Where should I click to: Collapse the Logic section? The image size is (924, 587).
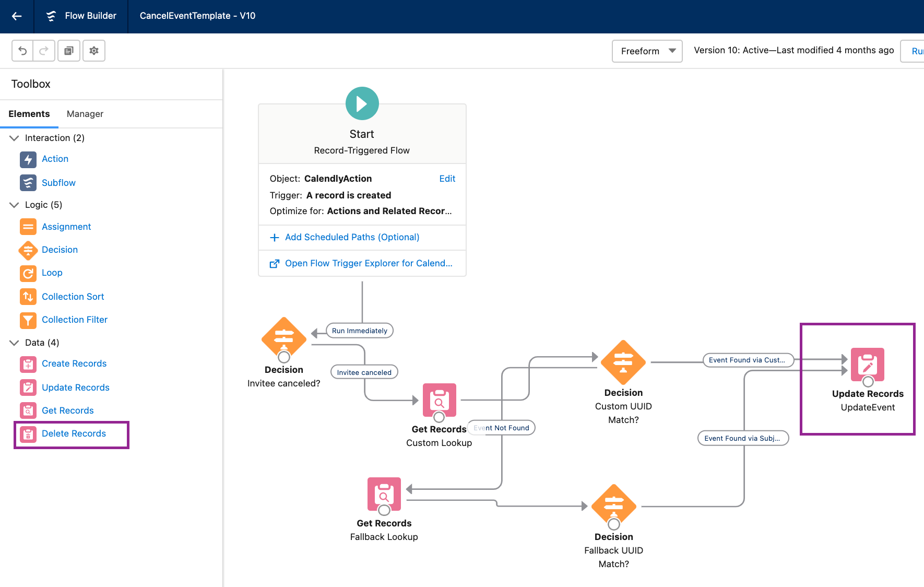pyautogui.click(x=14, y=205)
